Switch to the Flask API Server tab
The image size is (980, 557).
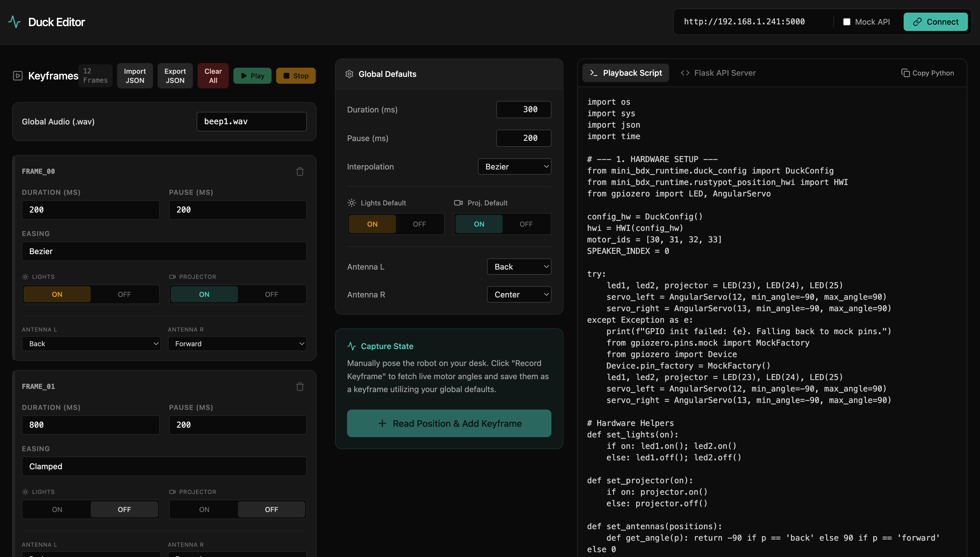click(718, 73)
